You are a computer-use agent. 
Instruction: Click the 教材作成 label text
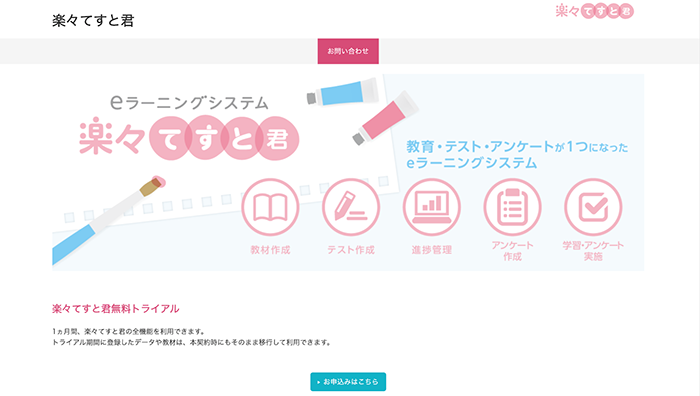tap(270, 250)
